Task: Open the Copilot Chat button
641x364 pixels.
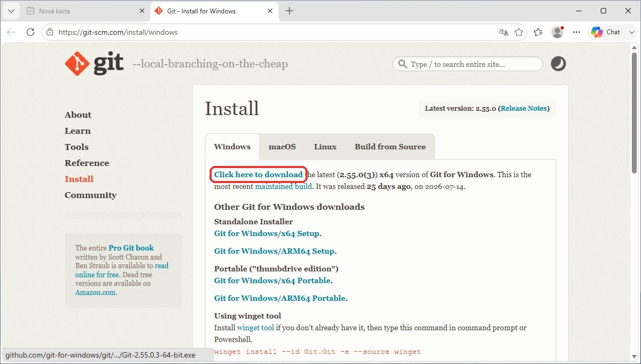Action: [x=606, y=32]
